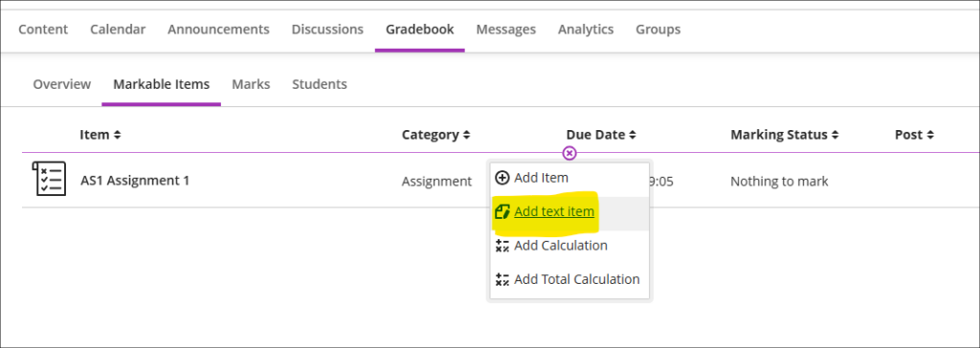Open the Discussions tab
980x348 pixels.
[327, 30]
